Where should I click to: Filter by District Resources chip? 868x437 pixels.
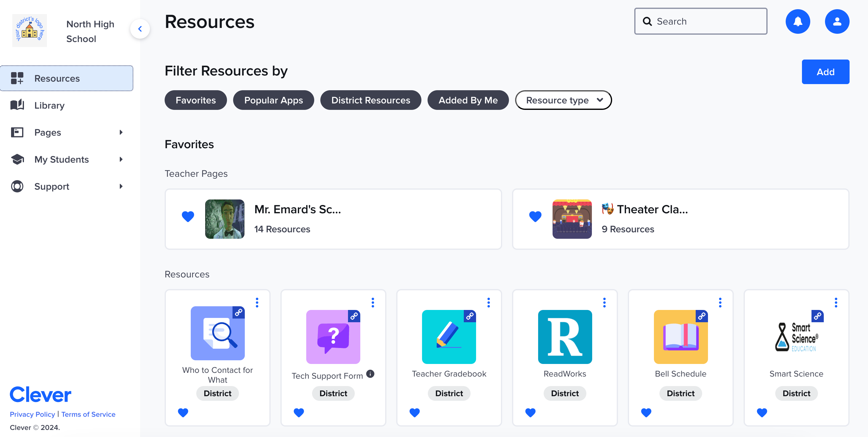[x=370, y=100]
